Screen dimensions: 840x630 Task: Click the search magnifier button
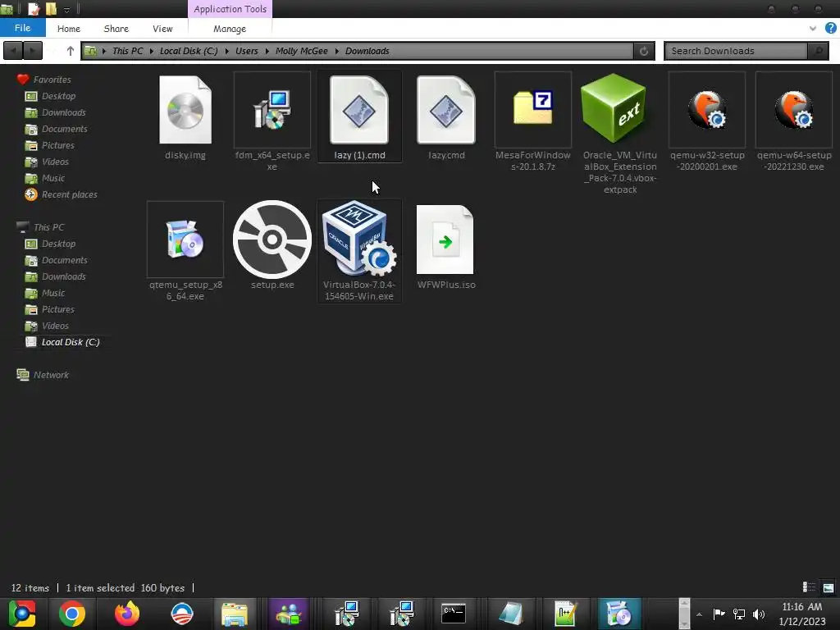(818, 51)
